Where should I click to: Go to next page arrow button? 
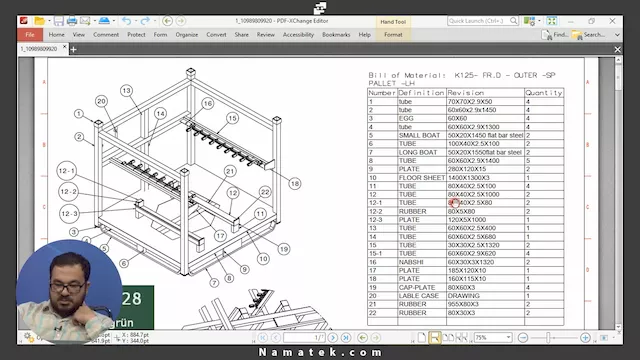point(333,338)
